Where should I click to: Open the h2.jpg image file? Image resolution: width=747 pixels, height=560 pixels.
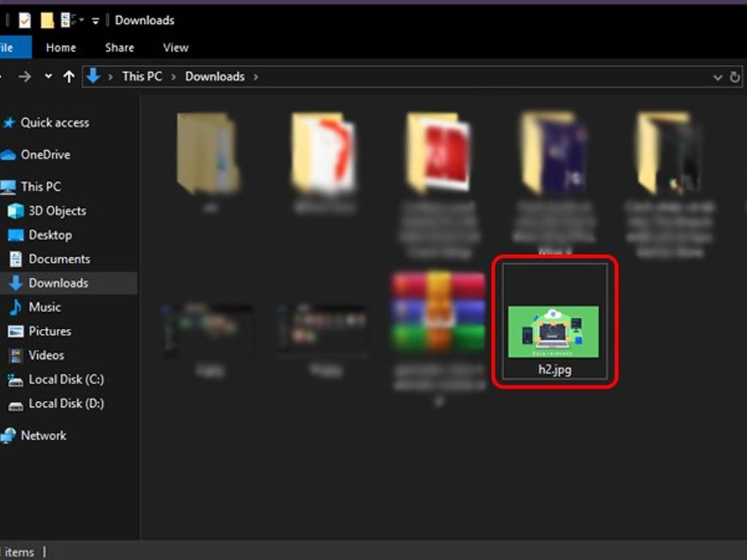(553, 332)
